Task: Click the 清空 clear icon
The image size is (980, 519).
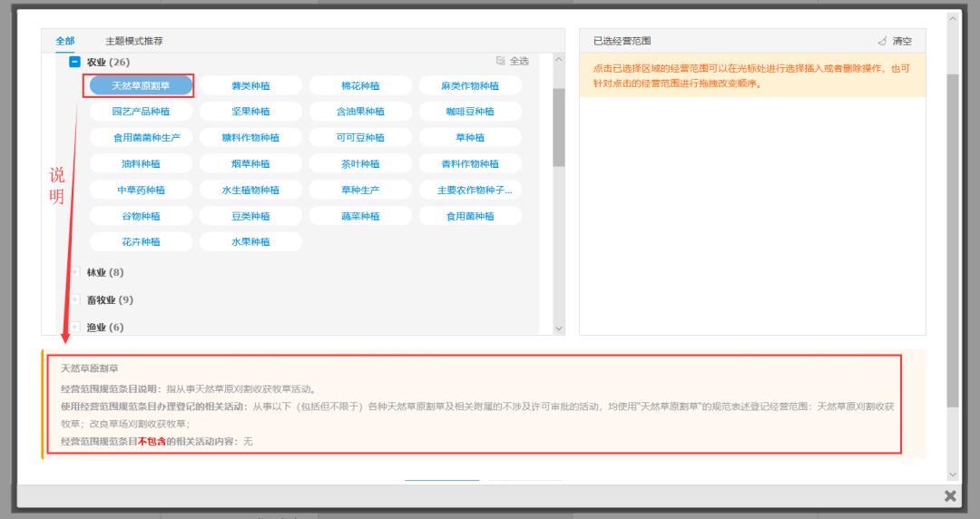Action: [x=882, y=41]
